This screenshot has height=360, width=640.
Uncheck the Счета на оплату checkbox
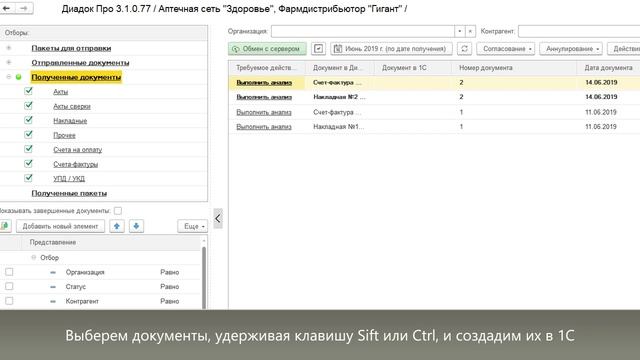tap(28, 149)
